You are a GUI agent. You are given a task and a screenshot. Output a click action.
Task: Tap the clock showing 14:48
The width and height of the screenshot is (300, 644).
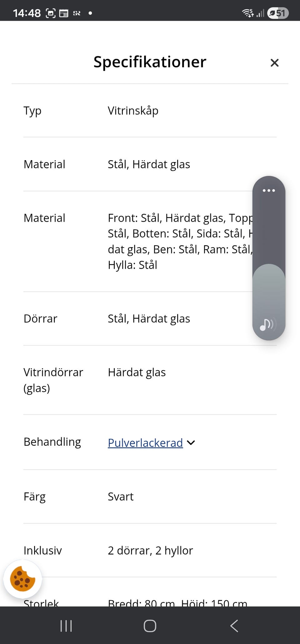(x=27, y=13)
